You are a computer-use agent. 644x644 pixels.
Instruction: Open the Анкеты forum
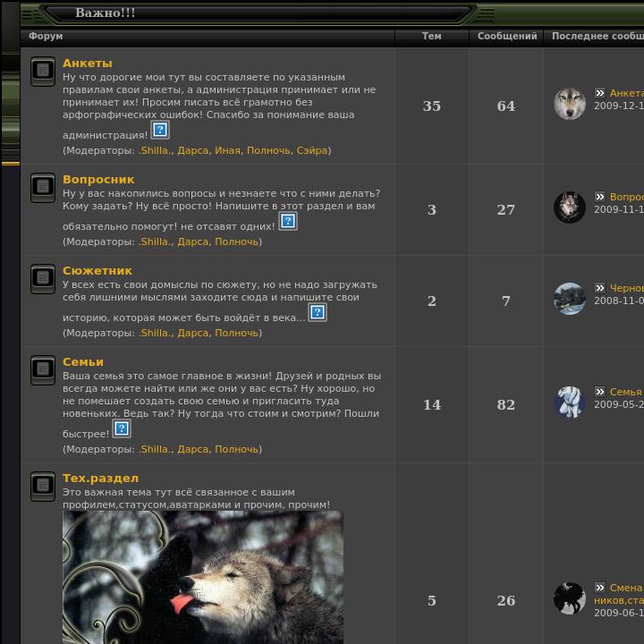click(88, 64)
